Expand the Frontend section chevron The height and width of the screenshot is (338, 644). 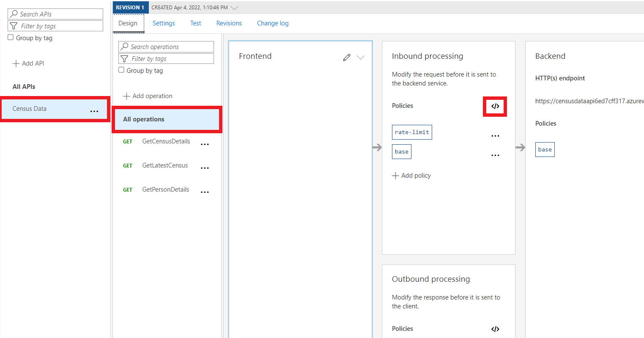tap(361, 58)
